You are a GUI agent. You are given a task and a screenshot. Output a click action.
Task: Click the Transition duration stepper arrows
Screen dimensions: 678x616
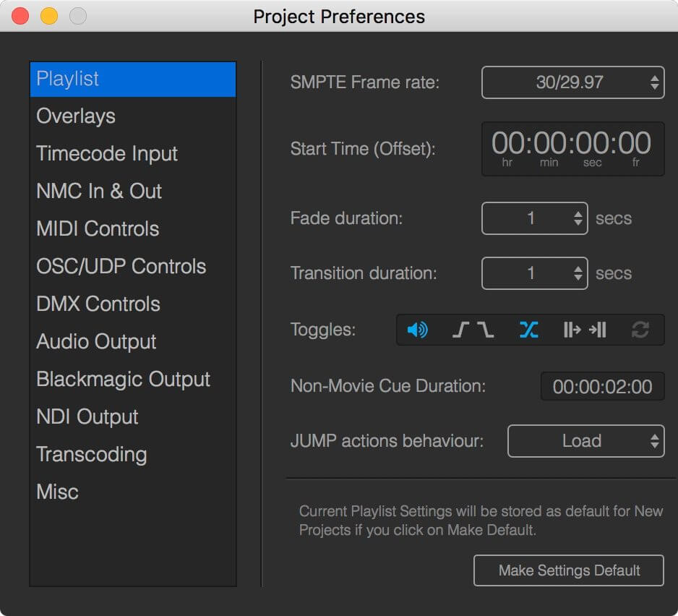point(578,273)
